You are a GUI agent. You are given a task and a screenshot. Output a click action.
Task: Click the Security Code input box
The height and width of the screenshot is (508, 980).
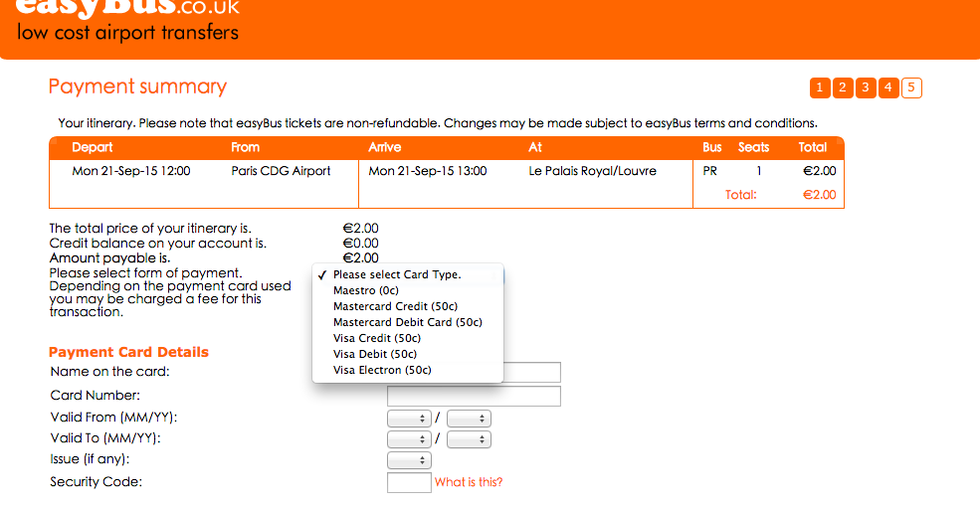tap(409, 482)
